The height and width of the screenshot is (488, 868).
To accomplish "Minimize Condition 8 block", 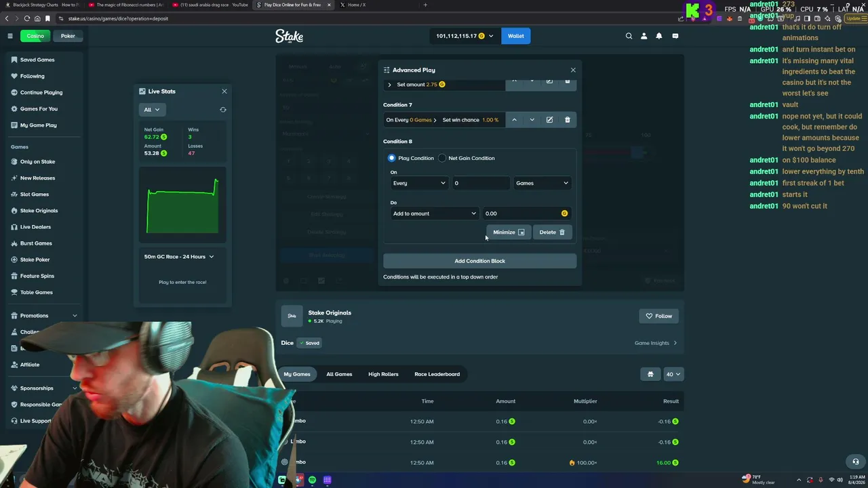I will 509,232.
